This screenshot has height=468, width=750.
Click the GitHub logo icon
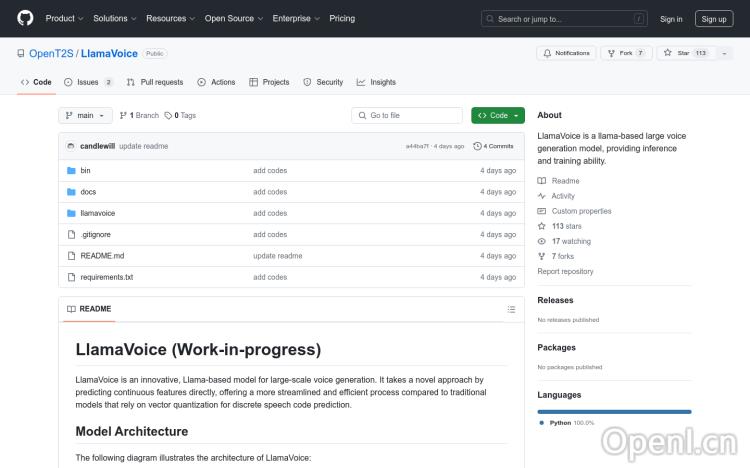pyautogui.click(x=25, y=18)
